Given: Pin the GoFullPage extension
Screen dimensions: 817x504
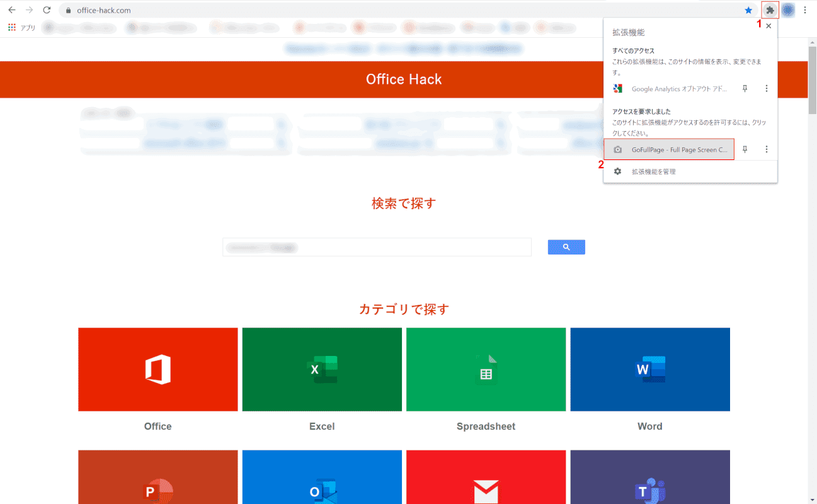Looking at the screenshot, I should 745,149.
